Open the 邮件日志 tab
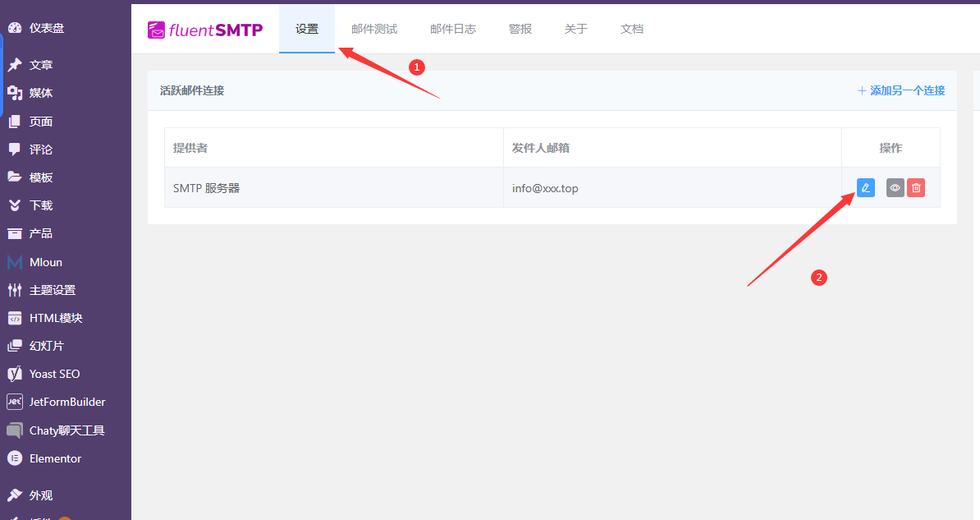 click(453, 29)
